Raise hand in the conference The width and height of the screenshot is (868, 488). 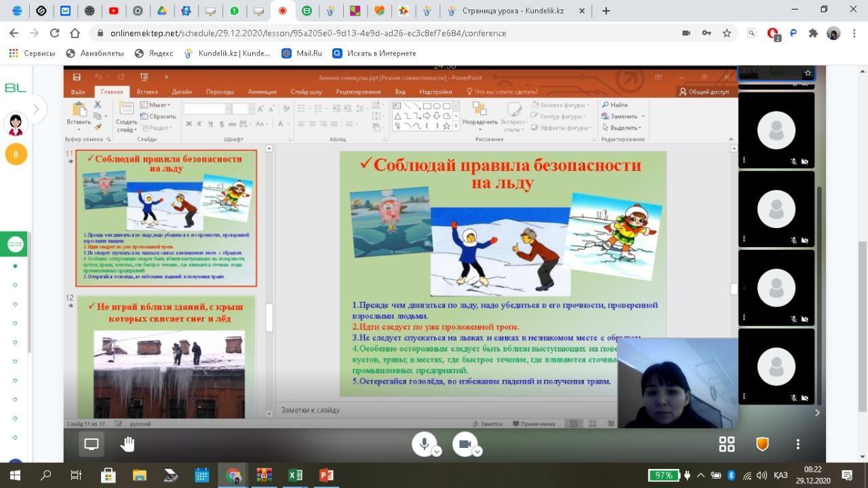[127, 444]
